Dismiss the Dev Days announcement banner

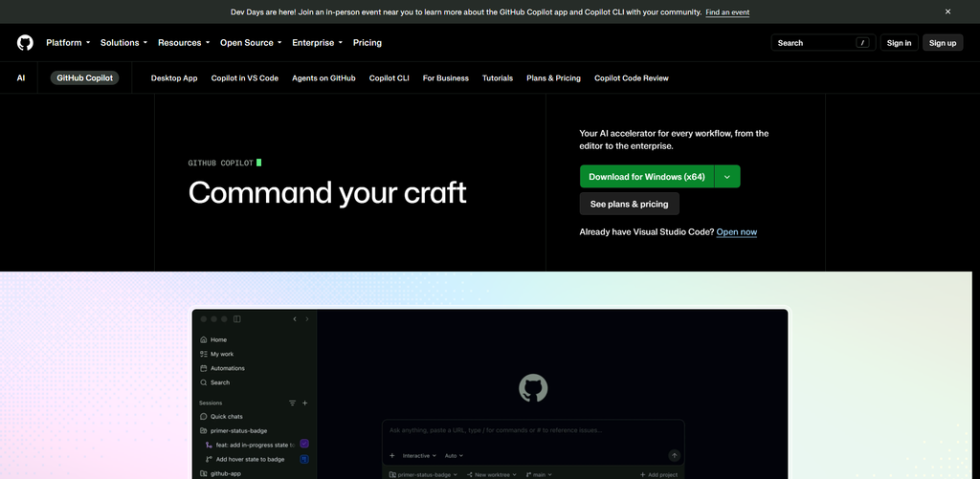click(947, 11)
